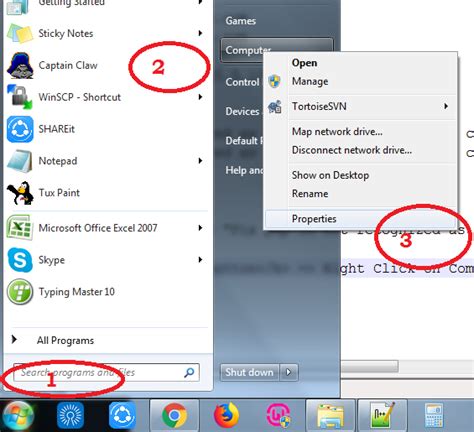This screenshot has height=432, width=474.
Task: Open Help and Support link
Action: [244, 170]
